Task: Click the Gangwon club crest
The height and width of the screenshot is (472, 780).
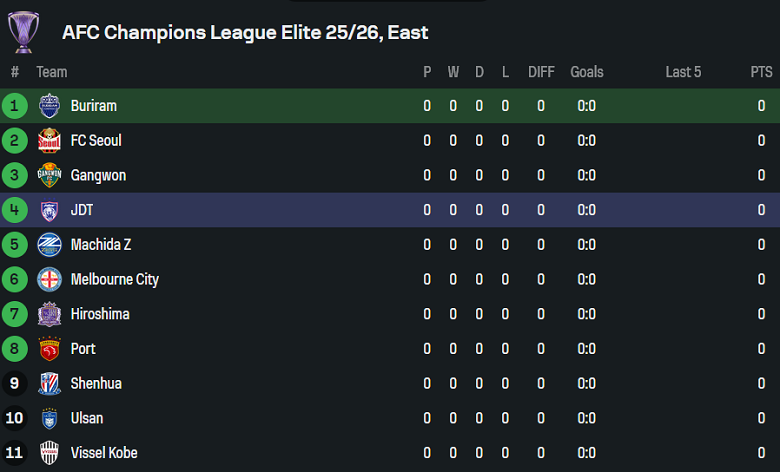Action: pyautogui.click(x=49, y=175)
